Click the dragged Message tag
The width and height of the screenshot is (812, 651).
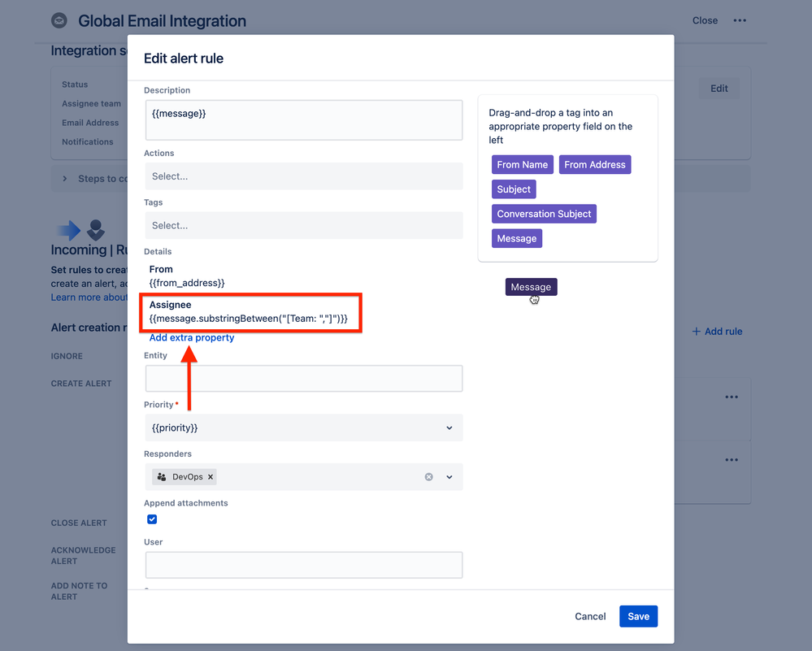click(x=531, y=287)
